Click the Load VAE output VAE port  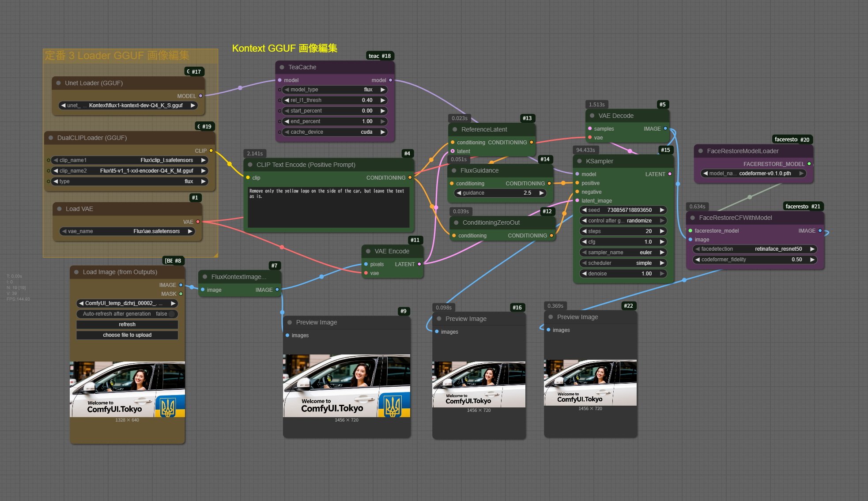coord(198,222)
